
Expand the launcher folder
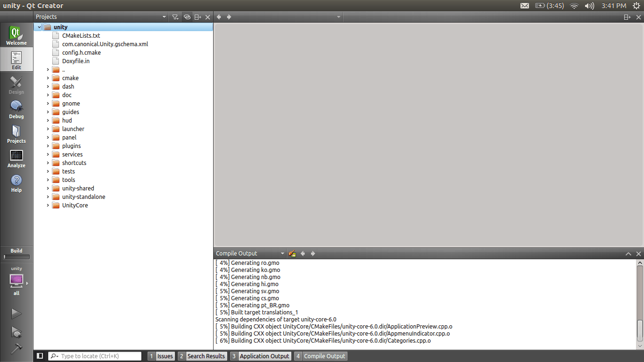(48, 129)
